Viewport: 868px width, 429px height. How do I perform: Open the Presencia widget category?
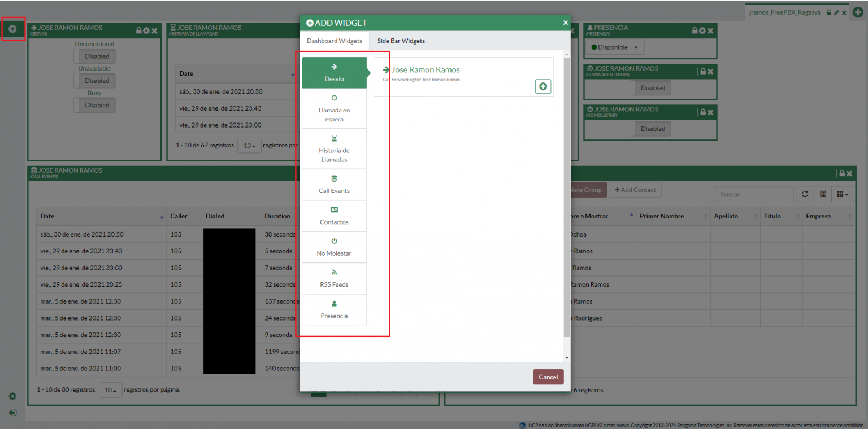pyautogui.click(x=334, y=309)
